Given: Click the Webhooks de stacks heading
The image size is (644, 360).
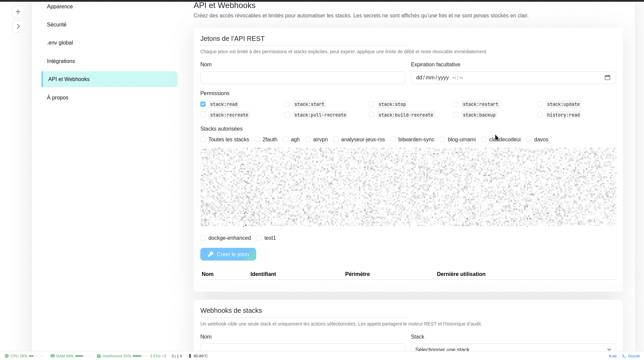Looking at the screenshot, I should 231,310.
